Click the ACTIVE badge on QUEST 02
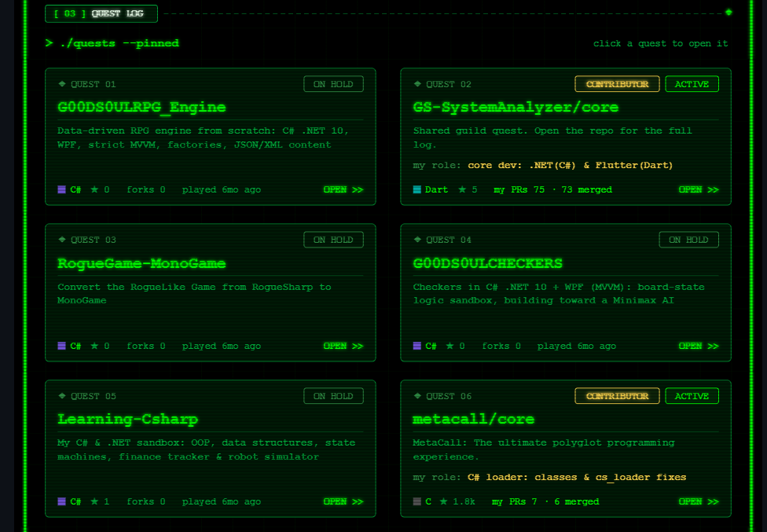Image resolution: width=767 pixels, height=532 pixels. point(692,84)
